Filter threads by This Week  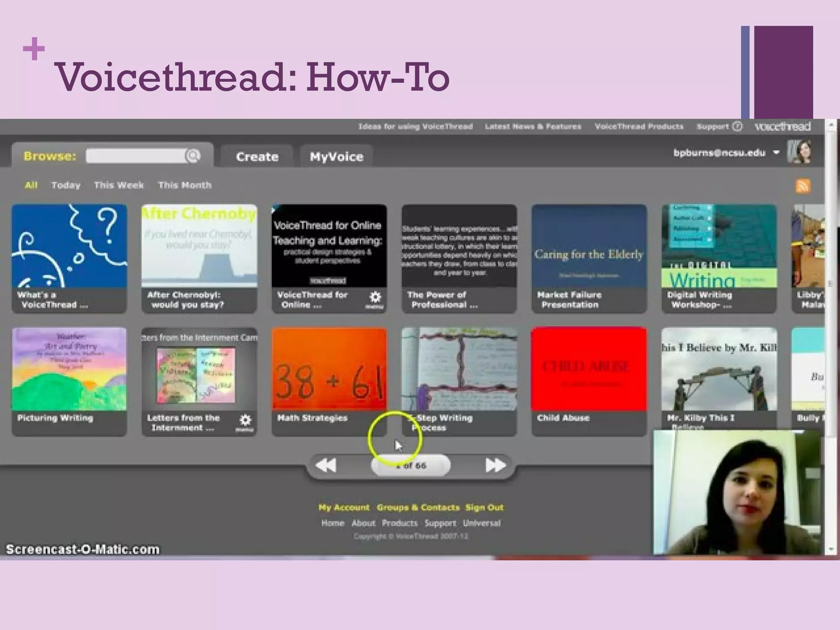pyautogui.click(x=119, y=185)
